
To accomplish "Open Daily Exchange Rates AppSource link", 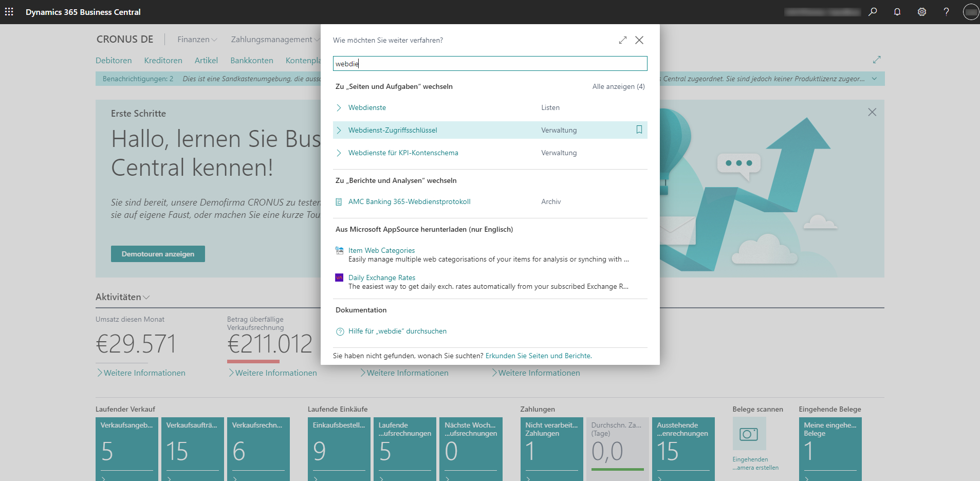I will [381, 277].
